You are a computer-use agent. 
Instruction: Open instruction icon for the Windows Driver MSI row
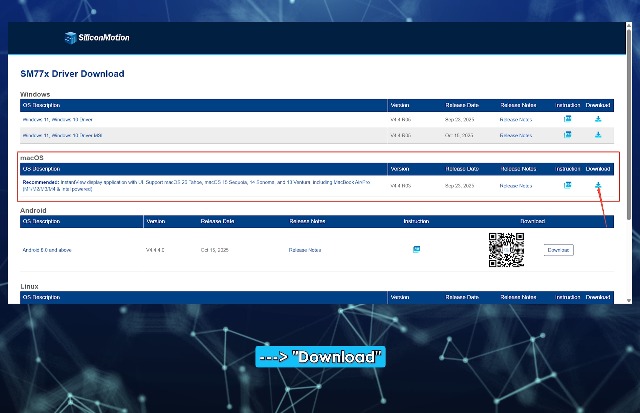[x=567, y=135]
